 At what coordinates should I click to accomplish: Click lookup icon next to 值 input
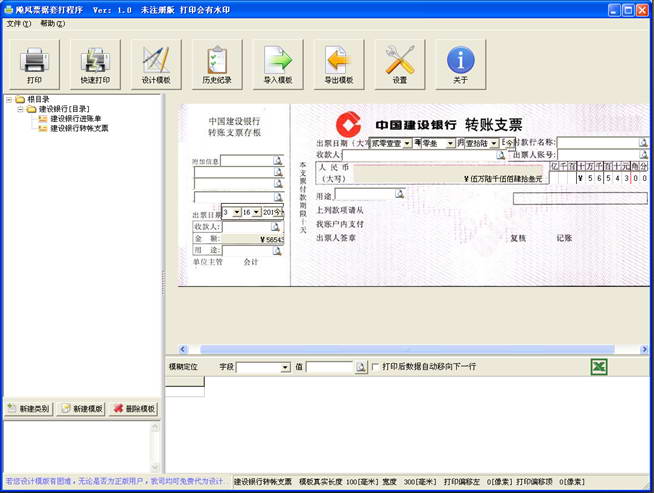(361, 367)
